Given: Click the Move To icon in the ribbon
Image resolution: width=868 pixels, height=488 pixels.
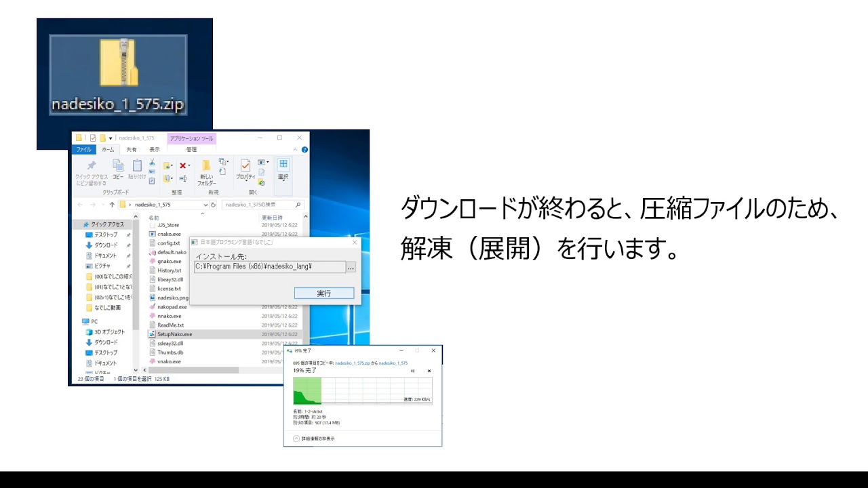Looking at the screenshot, I should click(x=167, y=165).
